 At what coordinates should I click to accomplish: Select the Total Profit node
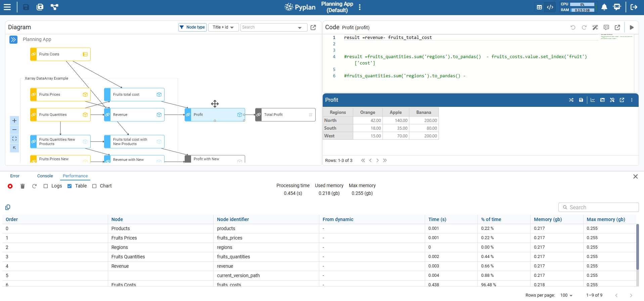285,115
